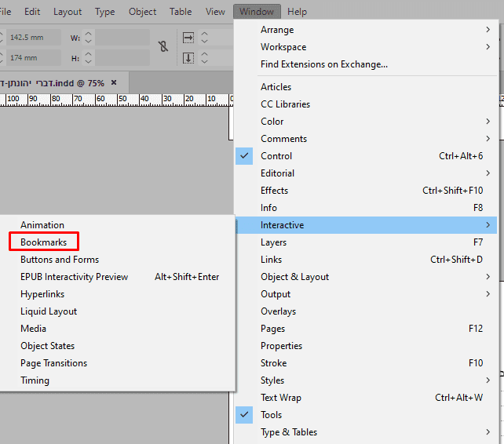This screenshot has width=504, height=444.
Task: Click the H: height input field
Action: click(122, 58)
